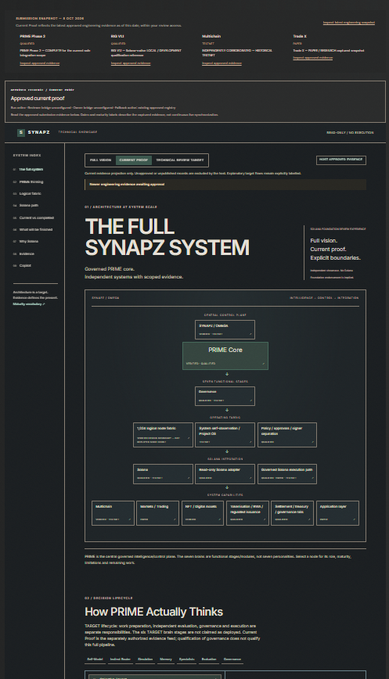Click the How PRIME Actually Thinks heading
389x679 pixels.
[x=154, y=611]
